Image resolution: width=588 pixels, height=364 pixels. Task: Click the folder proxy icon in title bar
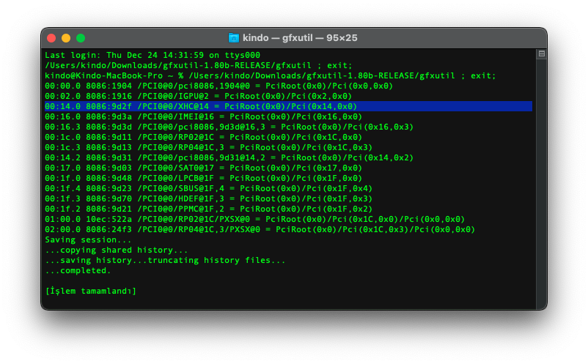coord(234,38)
